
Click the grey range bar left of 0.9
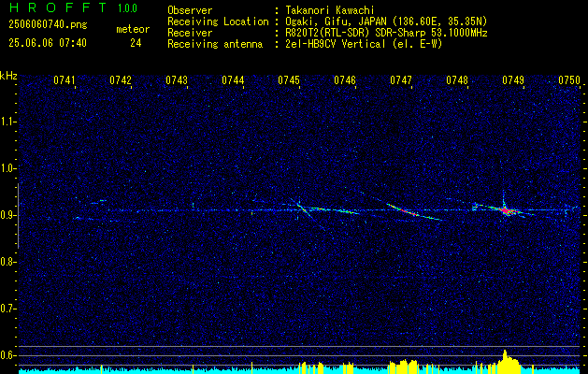click(x=18, y=216)
